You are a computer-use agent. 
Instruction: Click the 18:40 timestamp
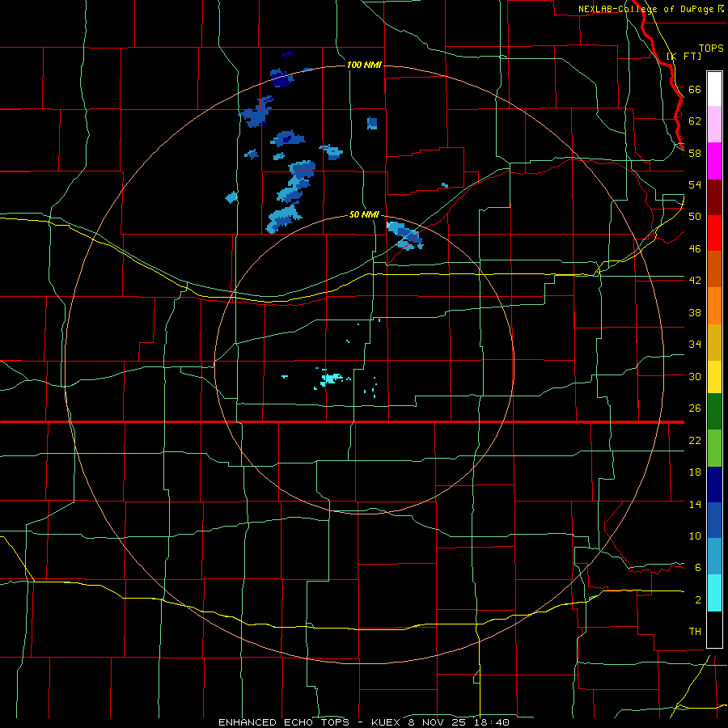pyautogui.click(x=492, y=722)
